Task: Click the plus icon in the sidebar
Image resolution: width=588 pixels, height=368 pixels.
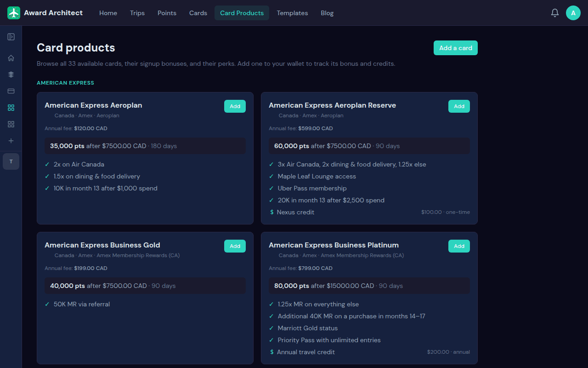Action: pos(11,141)
